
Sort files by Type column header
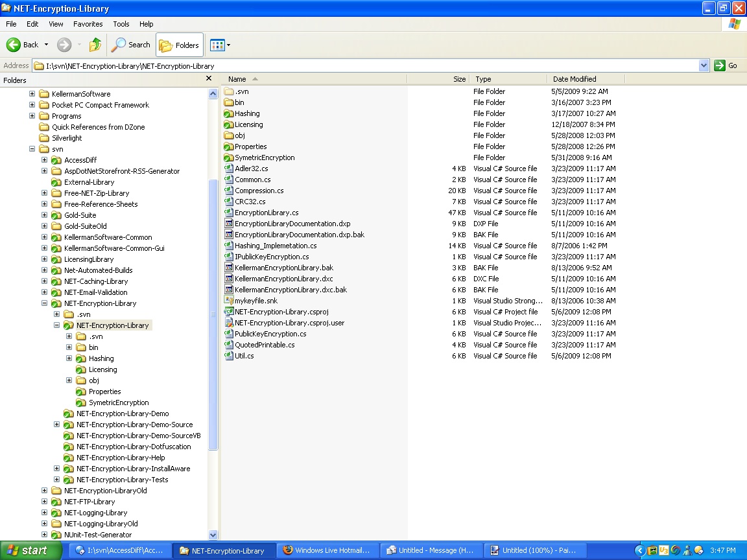(x=508, y=79)
